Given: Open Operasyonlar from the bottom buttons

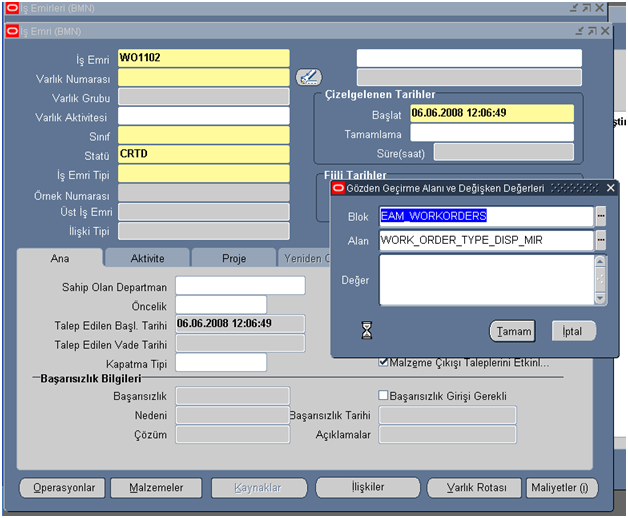Looking at the screenshot, I should pos(64,488).
